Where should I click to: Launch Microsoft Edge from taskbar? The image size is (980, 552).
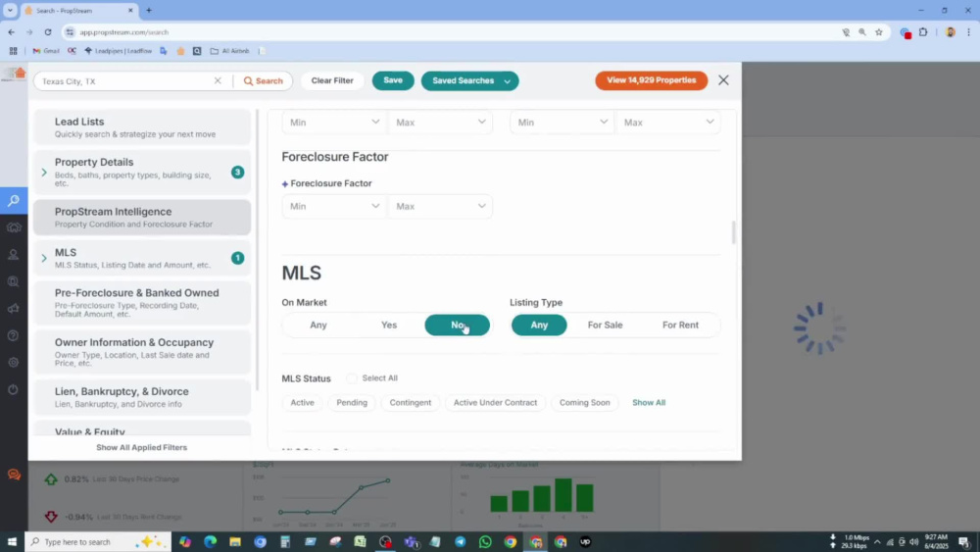click(x=210, y=542)
